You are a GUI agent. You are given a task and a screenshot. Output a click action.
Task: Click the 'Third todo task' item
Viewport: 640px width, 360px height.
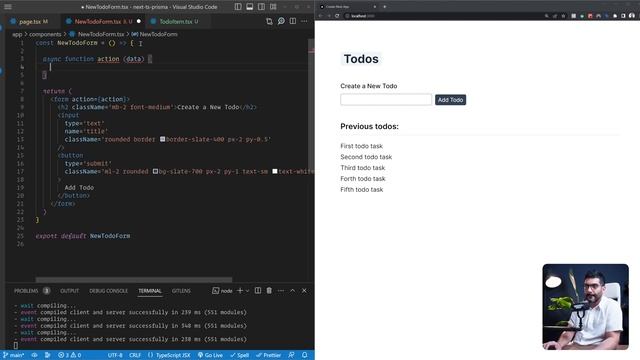point(363,168)
